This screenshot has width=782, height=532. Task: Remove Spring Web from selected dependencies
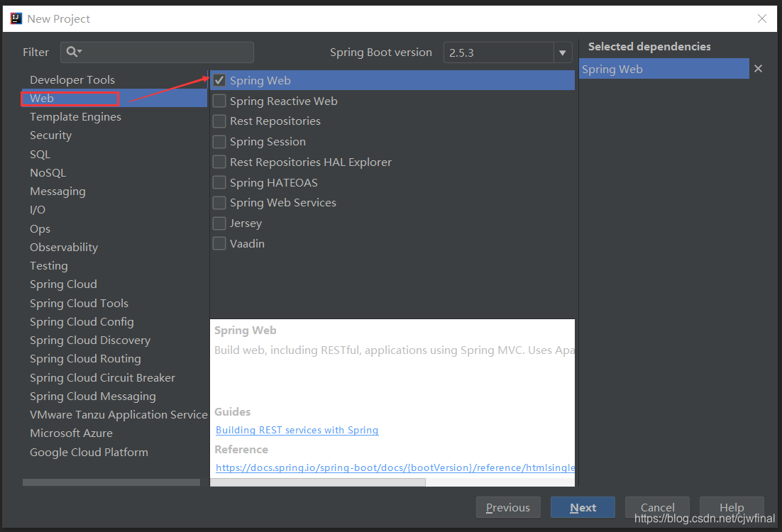758,69
